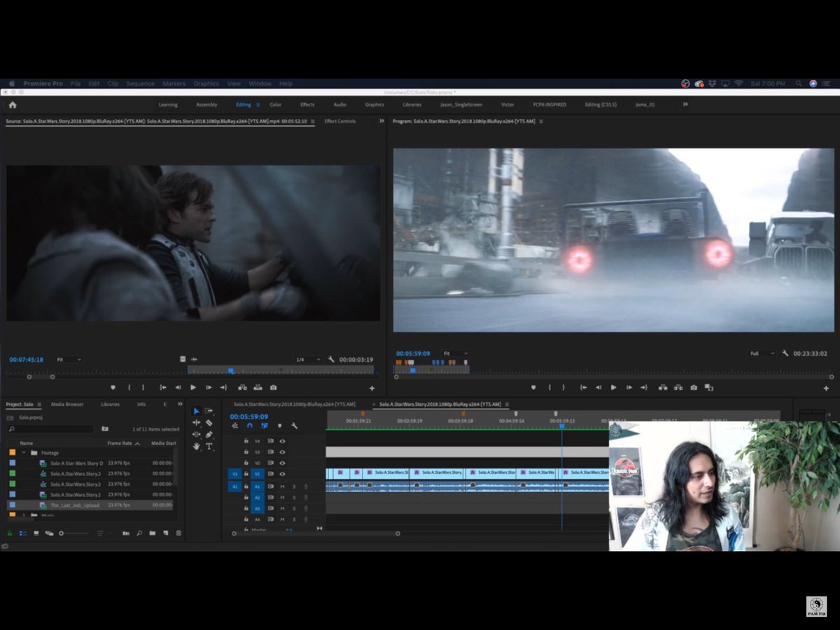Viewport: 840px width, 630px height.
Task: Select the Type tool
Action: (209, 446)
